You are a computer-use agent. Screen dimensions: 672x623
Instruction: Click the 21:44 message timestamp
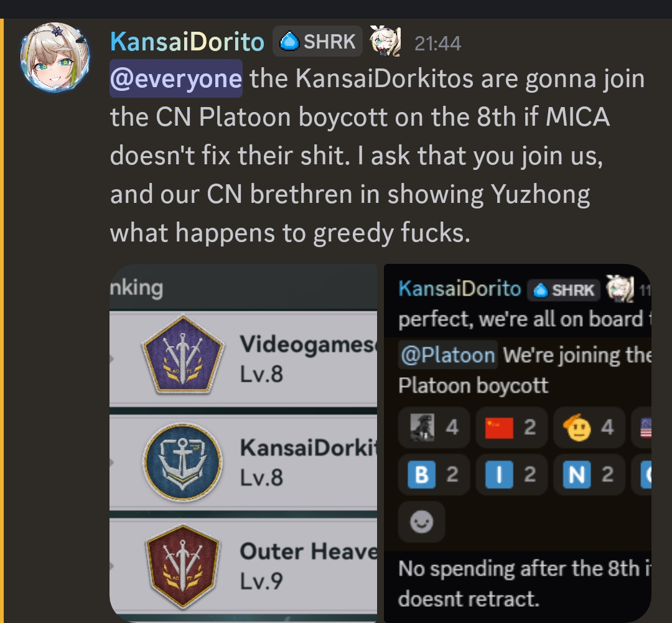[437, 43]
